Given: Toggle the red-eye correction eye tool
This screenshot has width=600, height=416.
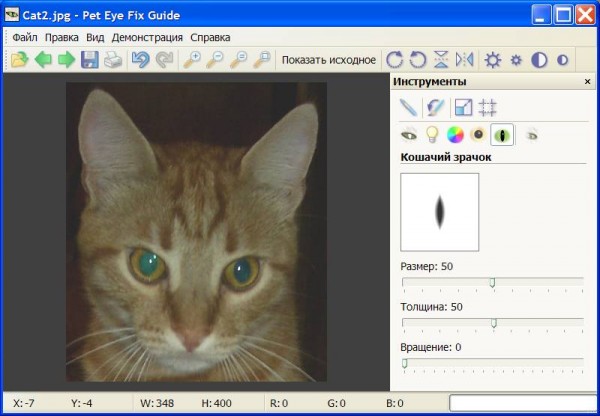Looking at the screenshot, I should coord(408,133).
